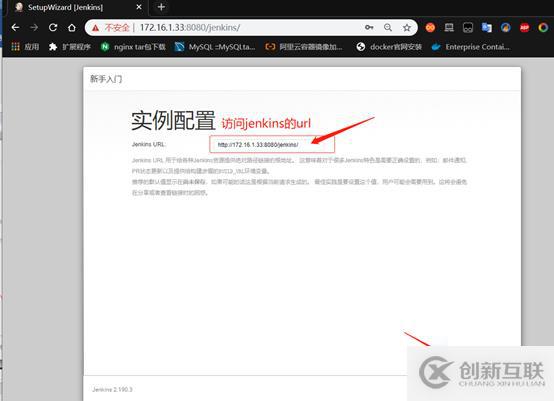Click the Jenkins URL input field
The height and width of the screenshot is (401, 554).
[272, 145]
